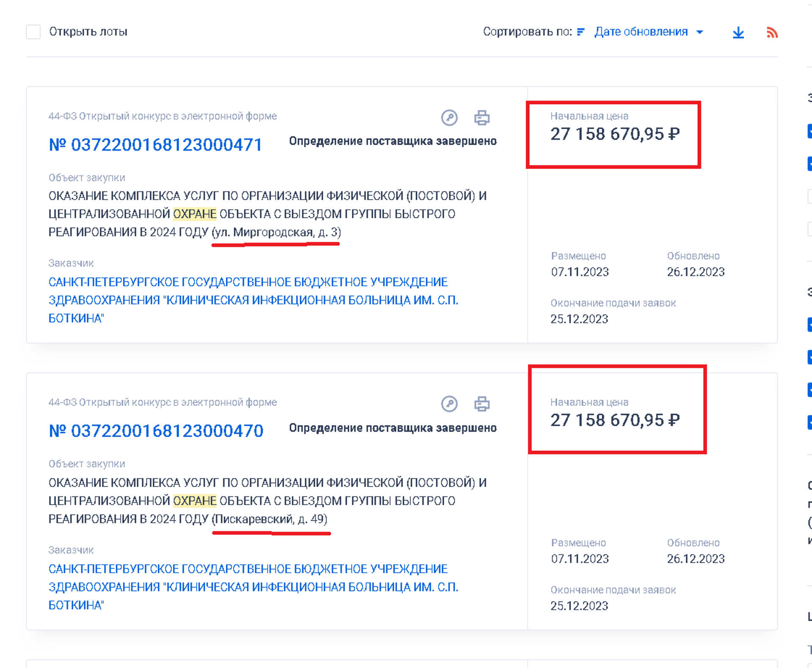Tick the 'Открыть лоты' checkbox

33,32
